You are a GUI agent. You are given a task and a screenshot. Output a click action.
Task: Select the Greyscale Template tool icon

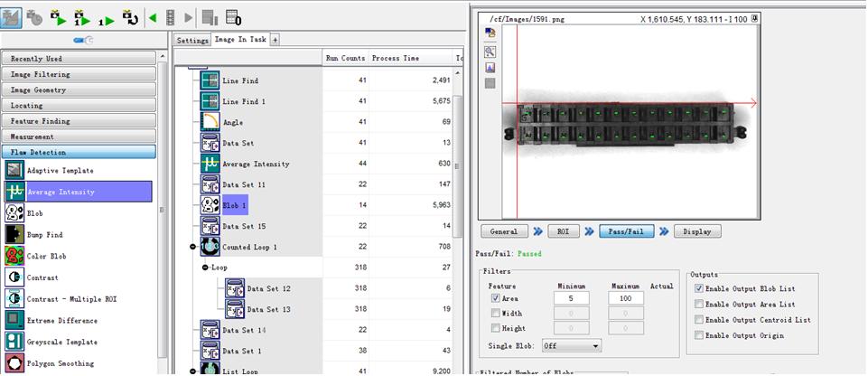tap(14, 343)
